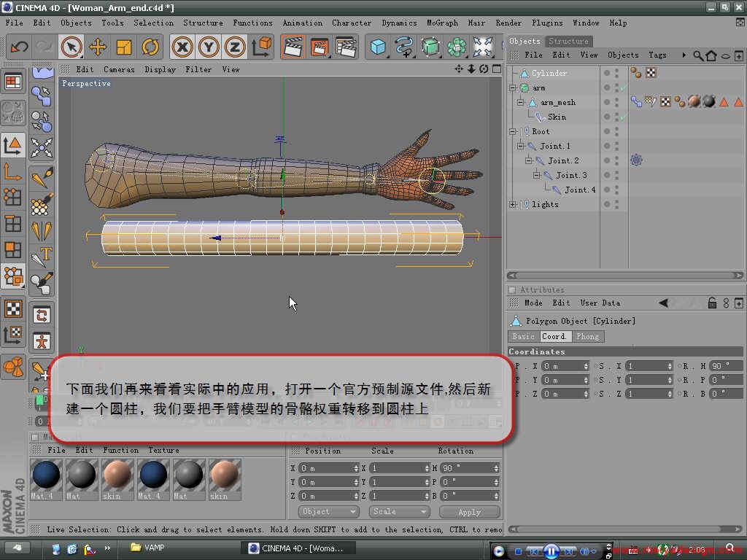Select the Scale tool

click(x=124, y=47)
